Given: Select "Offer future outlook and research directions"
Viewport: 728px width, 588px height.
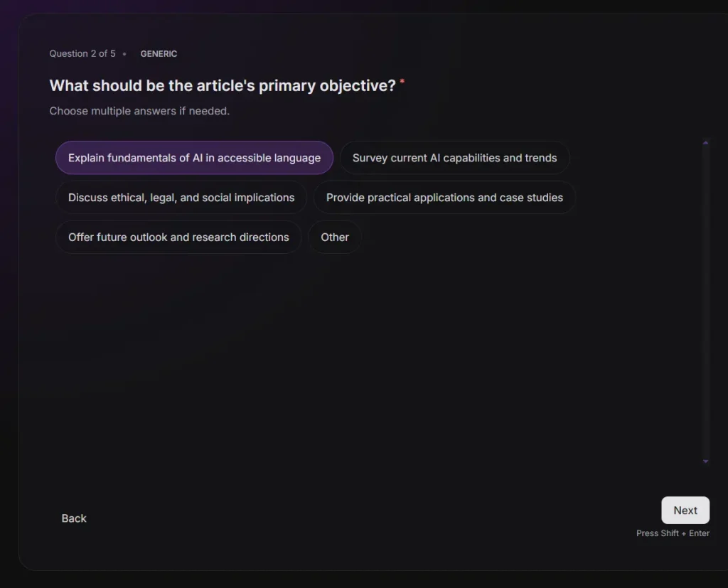Looking at the screenshot, I should [x=178, y=237].
